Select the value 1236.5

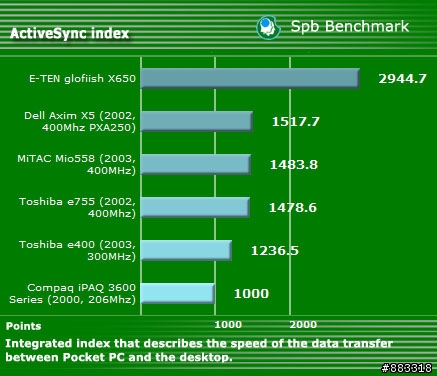click(275, 250)
